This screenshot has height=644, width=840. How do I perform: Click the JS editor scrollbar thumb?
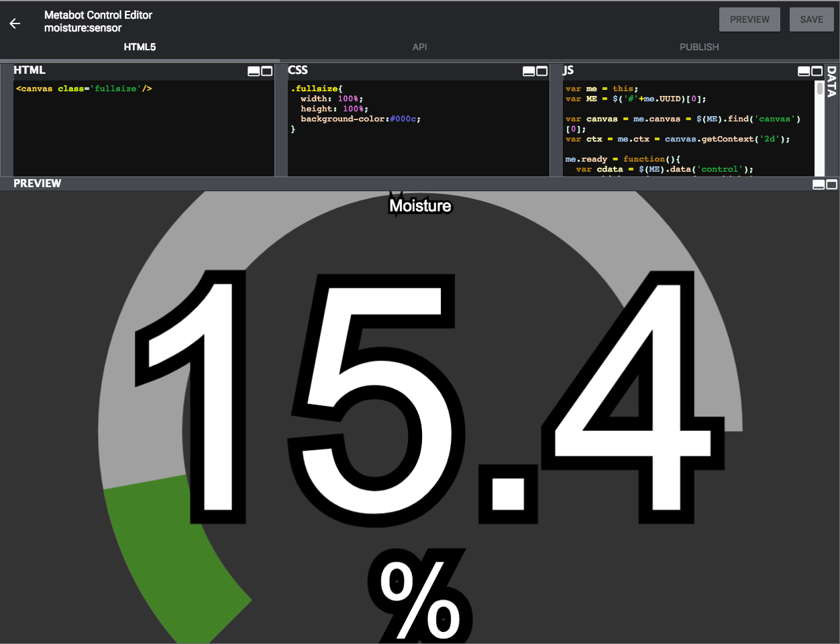pyautogui.click(x=819, y=89)
